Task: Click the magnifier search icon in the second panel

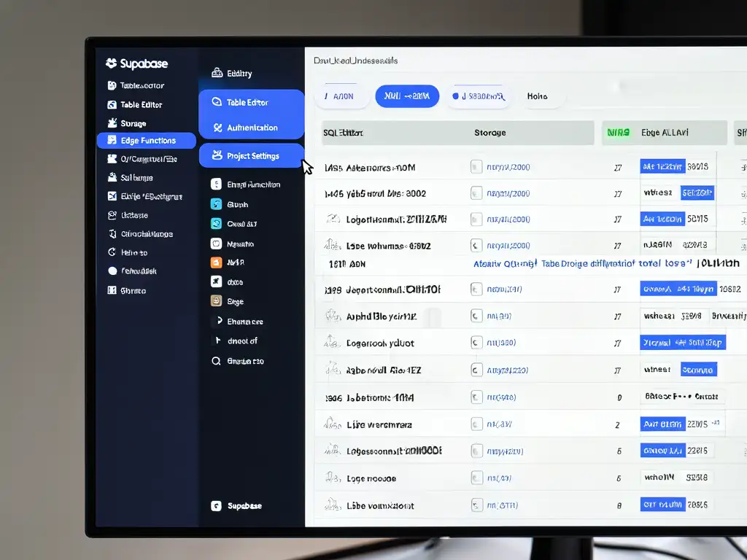Action: [216, 361]
